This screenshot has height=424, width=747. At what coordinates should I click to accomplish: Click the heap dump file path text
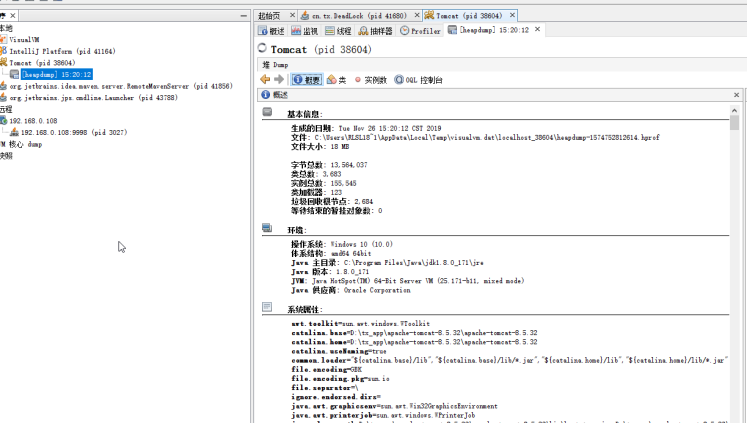487,138
